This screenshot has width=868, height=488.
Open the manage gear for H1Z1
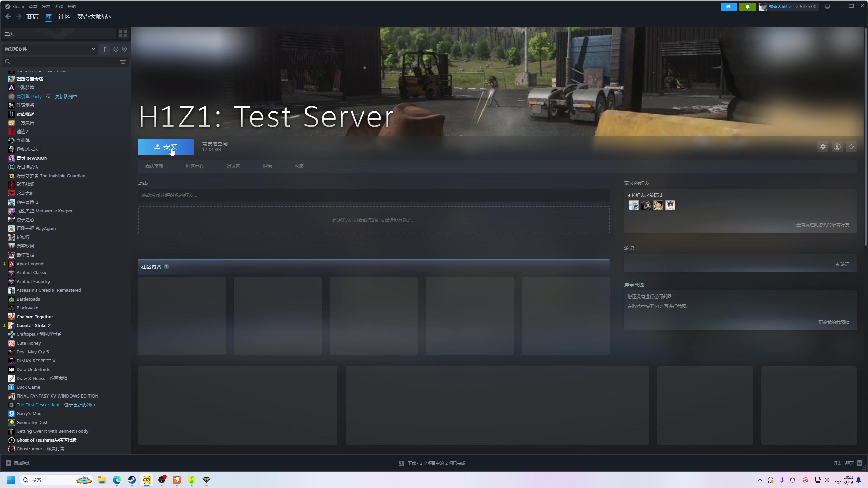(823, 147)
